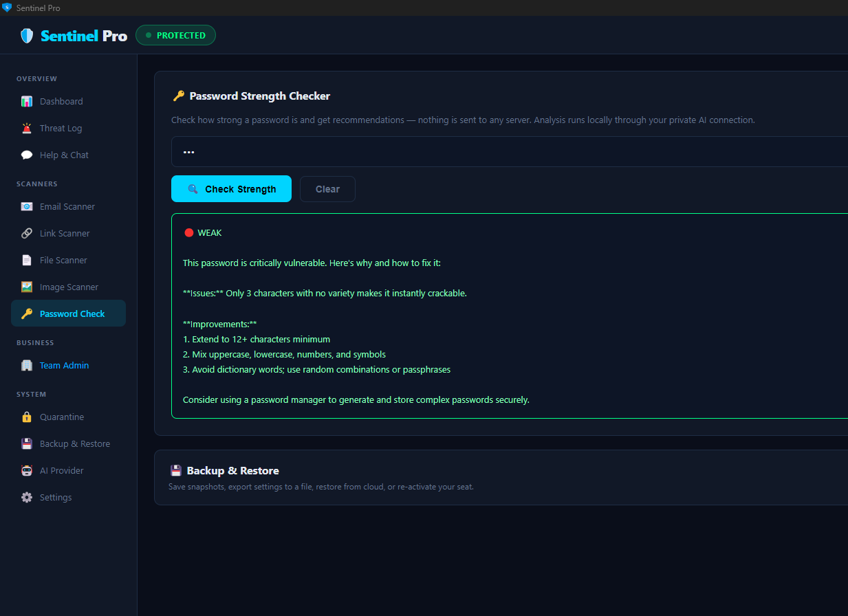Image resolution: width=848 pixels, height=616 pixels.
Task: Click the PROTECTED status badge
Action: [x=175, y=35]
